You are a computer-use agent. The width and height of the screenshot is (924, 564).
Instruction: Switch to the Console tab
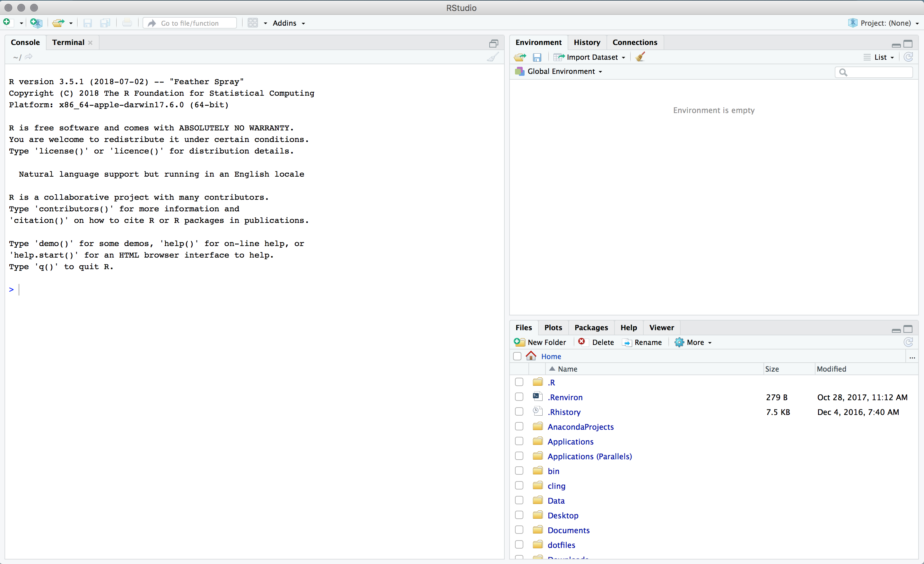click(25, 42)
